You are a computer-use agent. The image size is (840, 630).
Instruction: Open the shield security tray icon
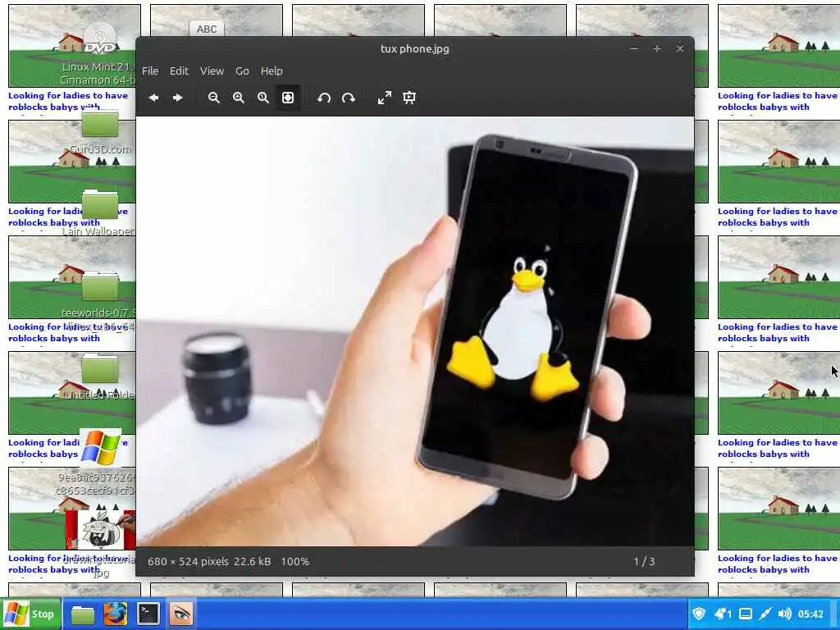699,614
